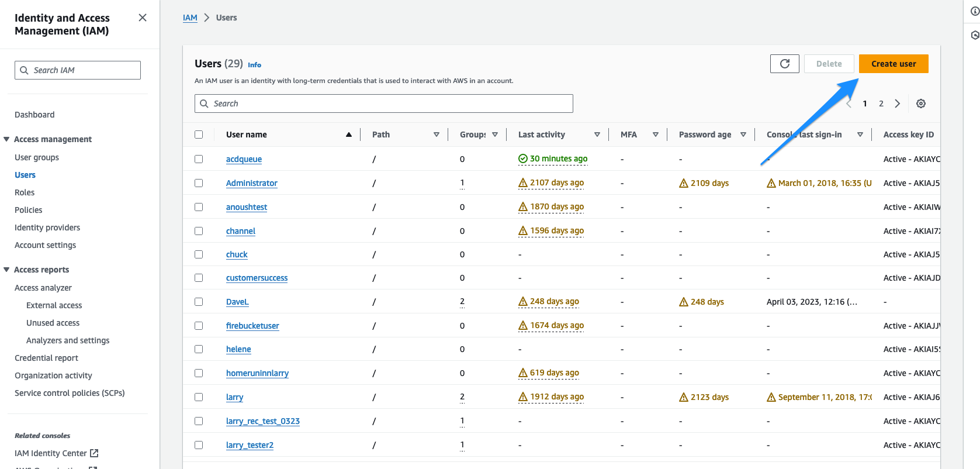Open the Info link next to Users
This screenshot has width=980, height=469.
[x=254, y=65]
